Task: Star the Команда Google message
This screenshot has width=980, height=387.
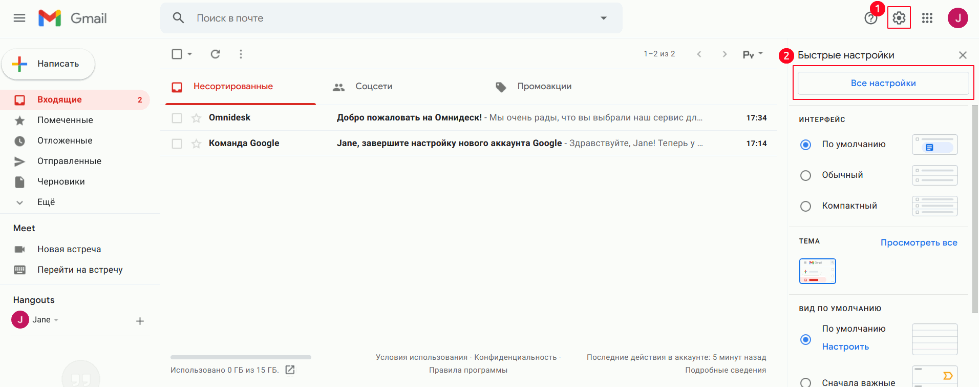Action: tap(196, 144)
